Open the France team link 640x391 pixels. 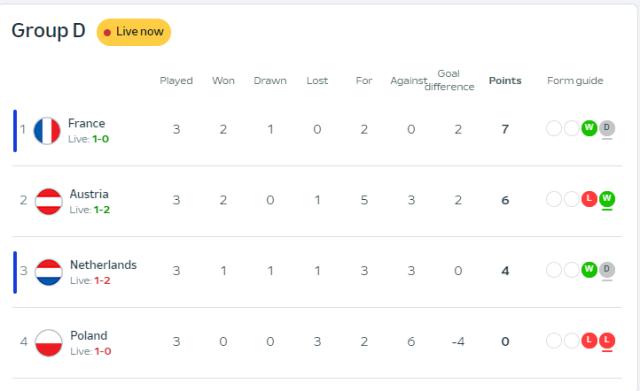tap(87, 123)
